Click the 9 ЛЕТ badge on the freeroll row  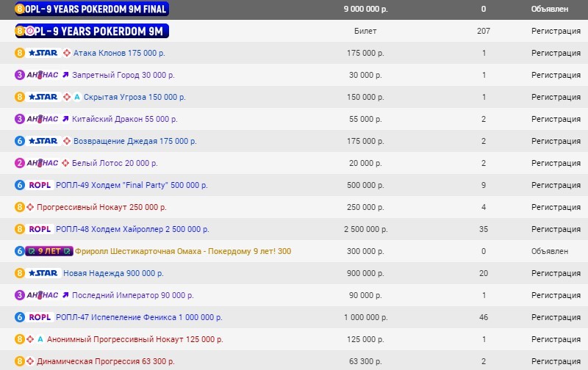click(x=49, y=251)
